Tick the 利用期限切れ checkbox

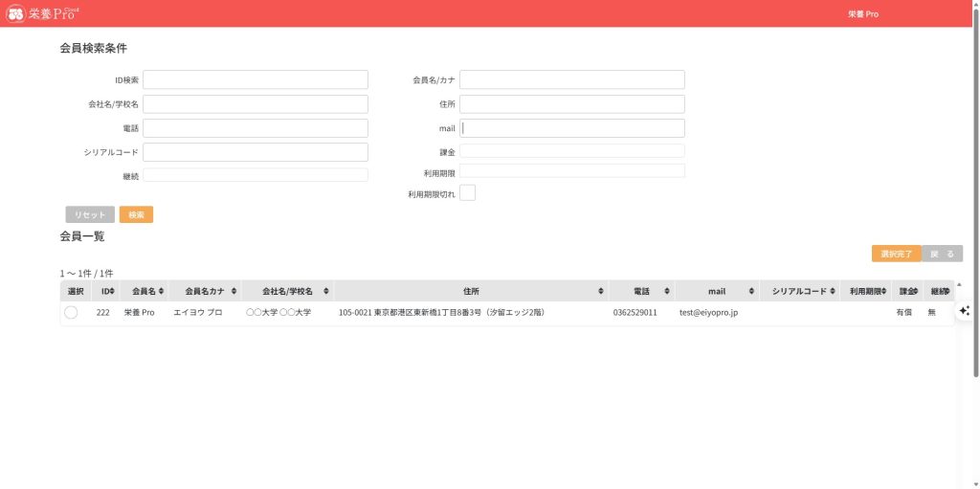click(x=468, y=193)
